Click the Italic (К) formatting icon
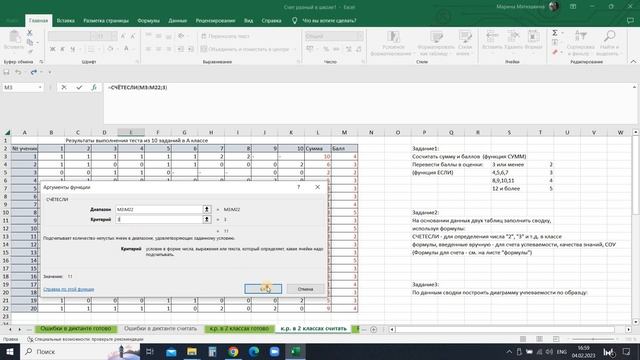The width and height of the screenshot is (640, 360). 62,49
